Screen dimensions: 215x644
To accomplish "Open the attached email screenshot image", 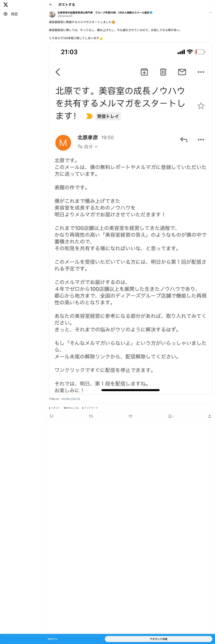I will (130, 218).
